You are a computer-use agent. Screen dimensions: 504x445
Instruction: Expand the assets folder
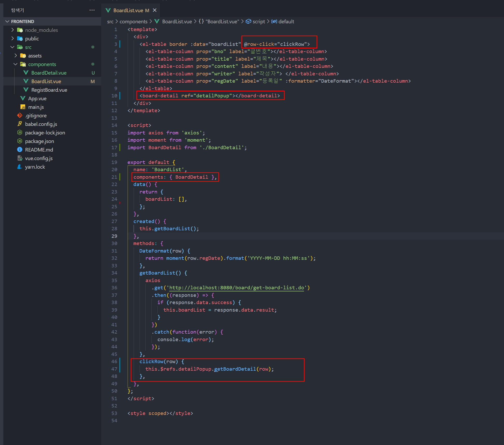[x=16, y=56]
